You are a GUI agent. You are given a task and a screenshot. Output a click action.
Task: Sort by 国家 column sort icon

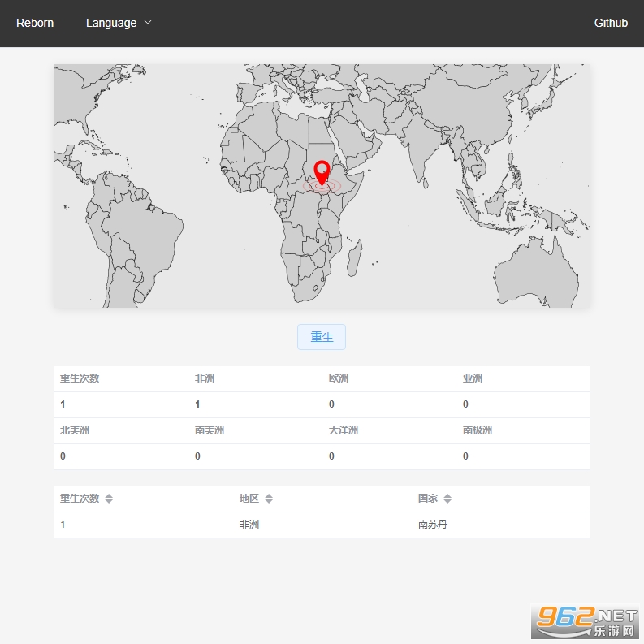(447, 499)
